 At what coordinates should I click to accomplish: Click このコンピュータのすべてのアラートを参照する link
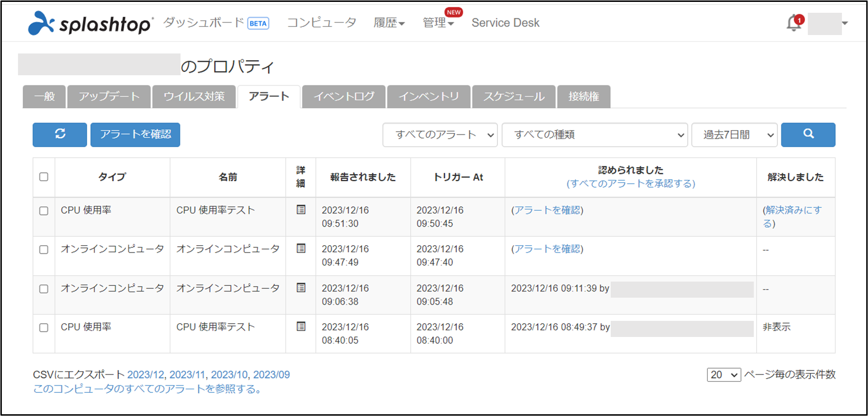pos(147,389)
